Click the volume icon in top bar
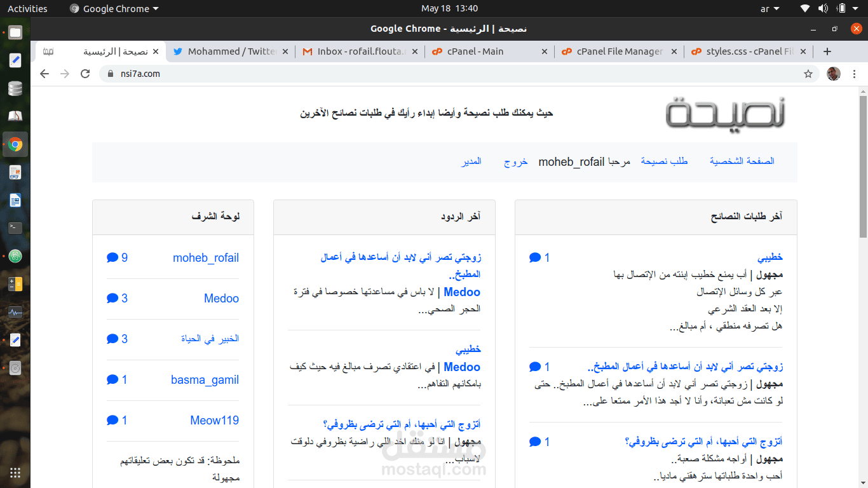This screenshot has height=488, width=868. click(824, 9)
